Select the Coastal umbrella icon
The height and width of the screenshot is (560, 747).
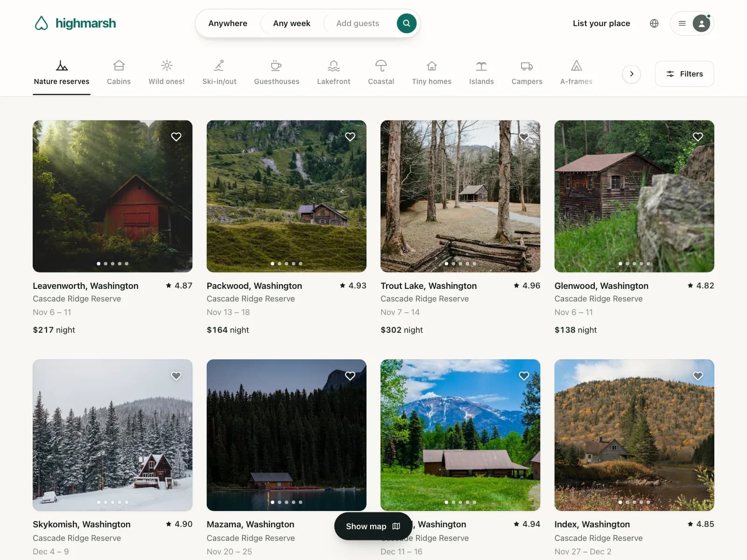[x=381, y=65]
